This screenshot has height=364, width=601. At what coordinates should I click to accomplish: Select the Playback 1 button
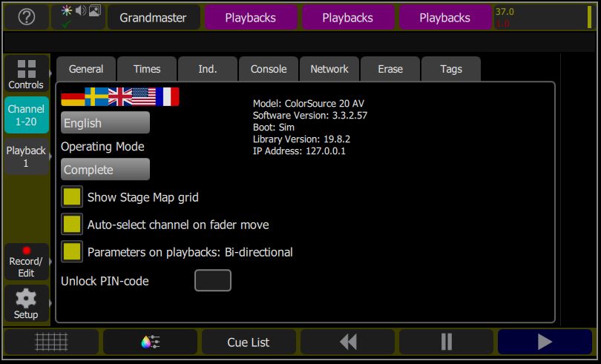click(27, 156)
